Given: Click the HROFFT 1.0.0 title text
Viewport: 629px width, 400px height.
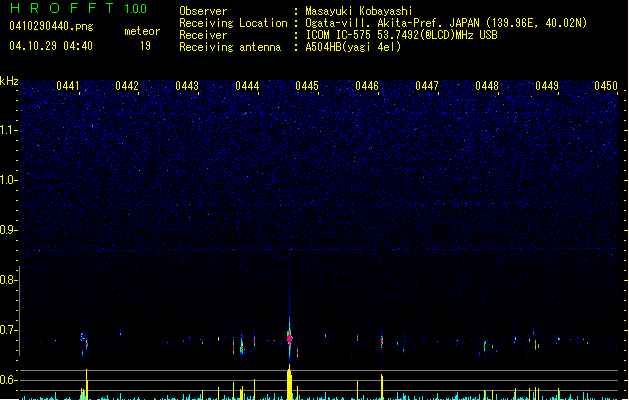Looking at the screenshot, I should [79, 8].
